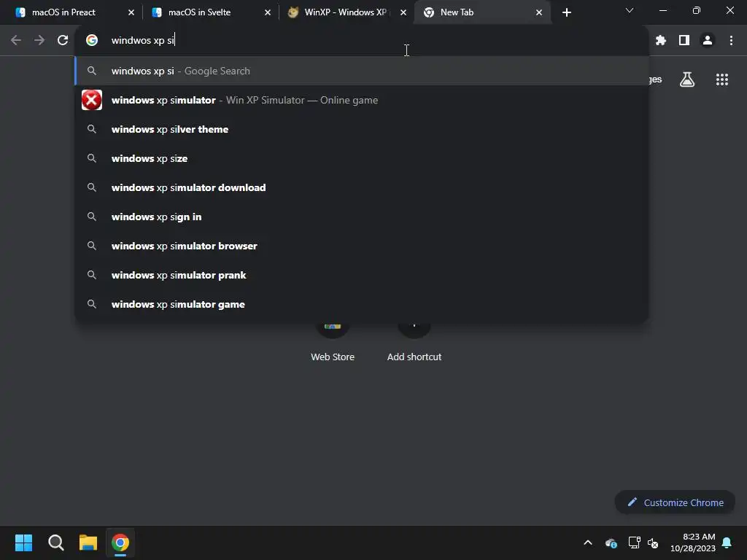747x560 pixels.
Task: Choose 'windows xp simulator browser' suggestion
Action: click(362, 246)
